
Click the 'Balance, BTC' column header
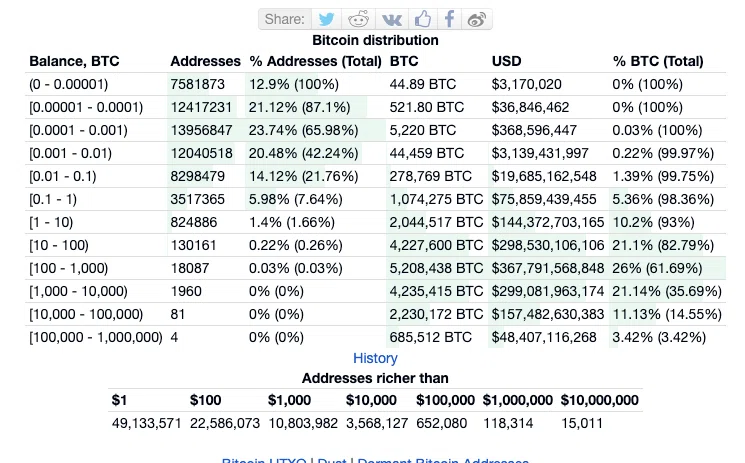point(74,61)
